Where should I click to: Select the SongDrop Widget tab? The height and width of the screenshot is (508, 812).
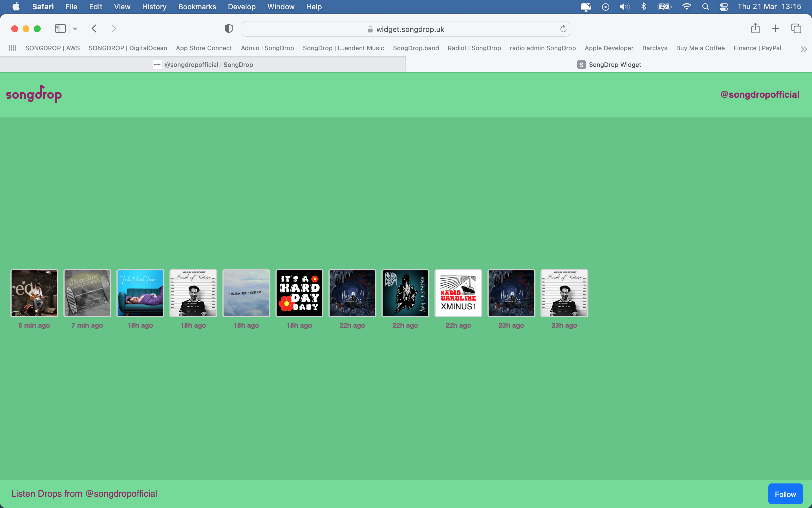(x=609, y=65)
